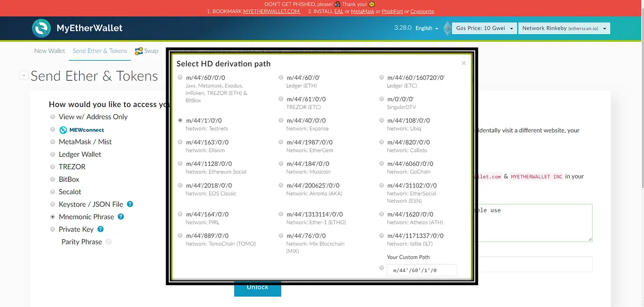Choose View w/ Address Only option
Image resolution: width=644 pixels, height=307 pixels.
[x=53, y=117]
